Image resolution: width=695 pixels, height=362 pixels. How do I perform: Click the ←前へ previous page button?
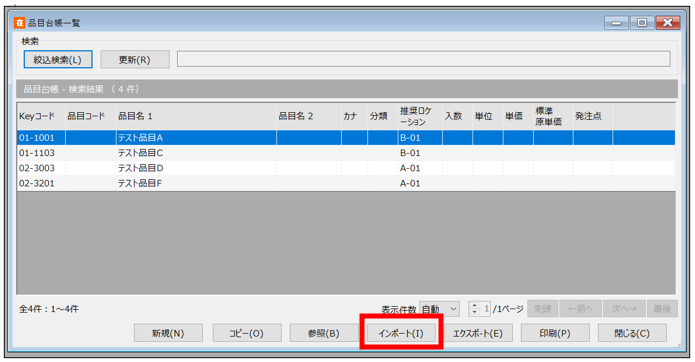580,309
